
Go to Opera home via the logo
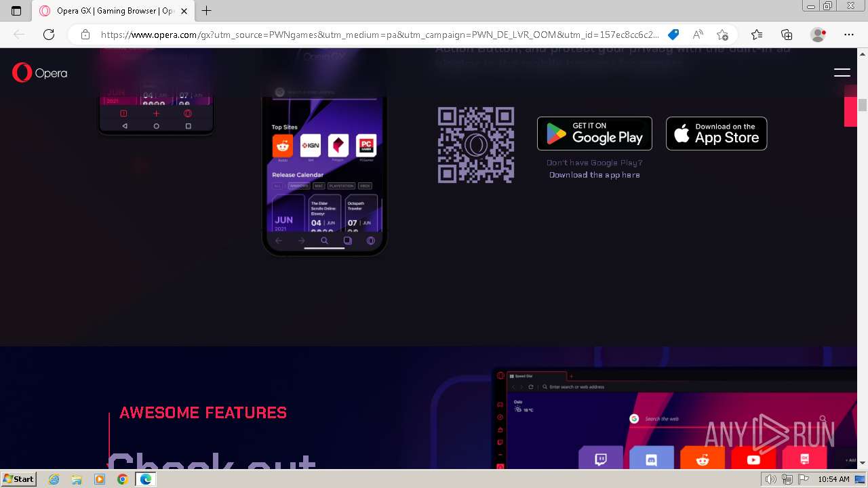pos(39,73)
